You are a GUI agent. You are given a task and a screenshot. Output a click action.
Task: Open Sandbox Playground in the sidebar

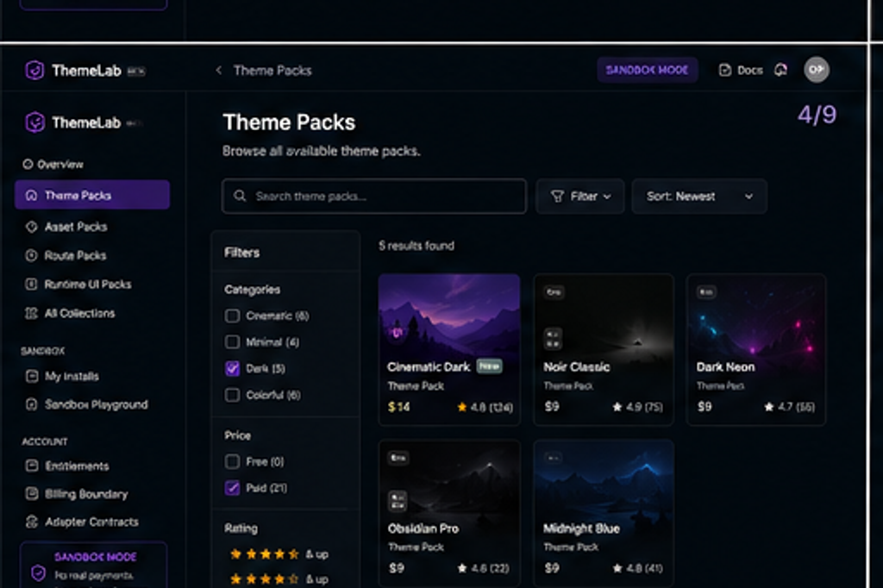[87, 404]
